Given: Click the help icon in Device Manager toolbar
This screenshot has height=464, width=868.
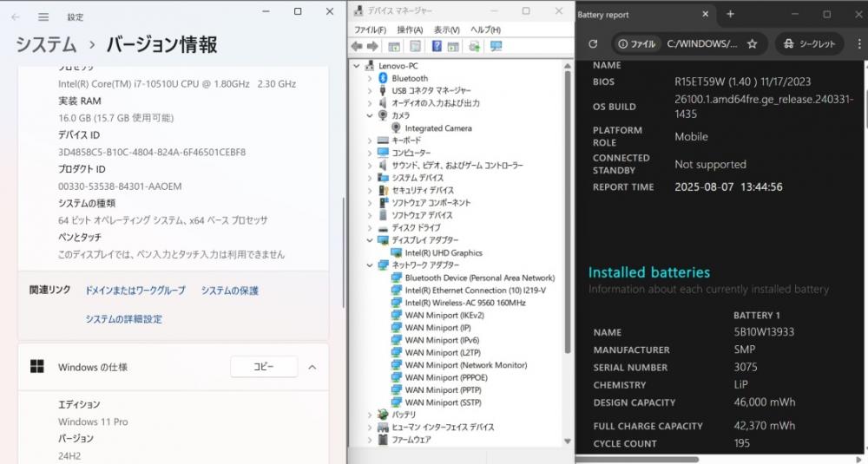Looking at the screenshot, I should [437, 47].
